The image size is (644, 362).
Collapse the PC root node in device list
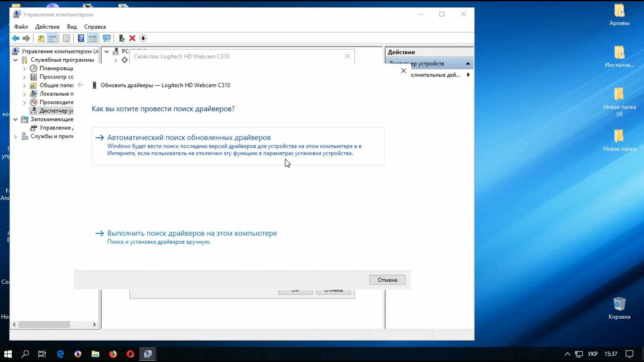point(106,51)
